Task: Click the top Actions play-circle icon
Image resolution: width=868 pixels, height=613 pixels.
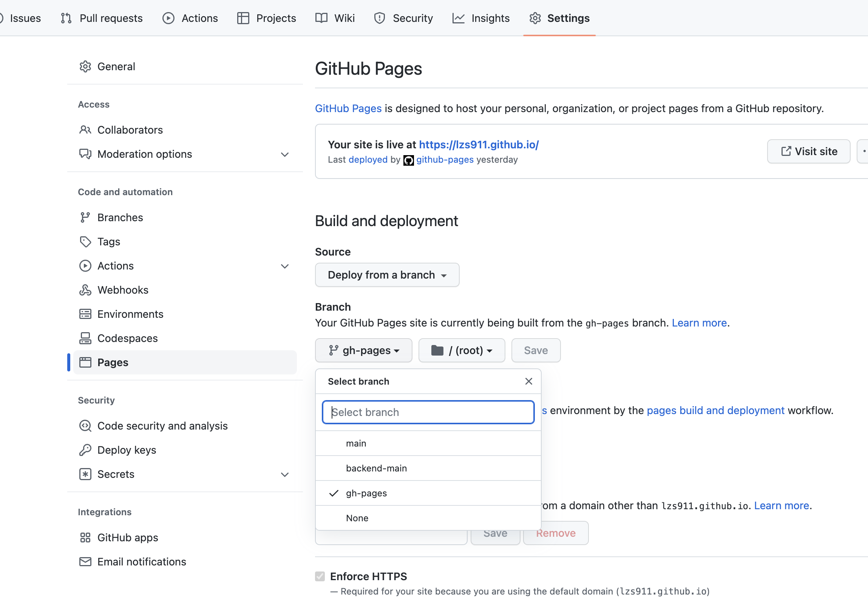Action: point(168,18)
